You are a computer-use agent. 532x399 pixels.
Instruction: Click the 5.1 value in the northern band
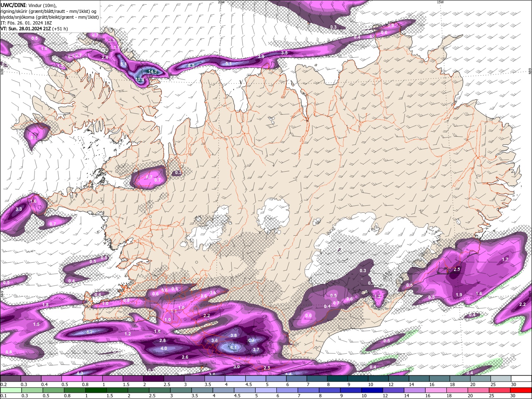coord(229,64)
